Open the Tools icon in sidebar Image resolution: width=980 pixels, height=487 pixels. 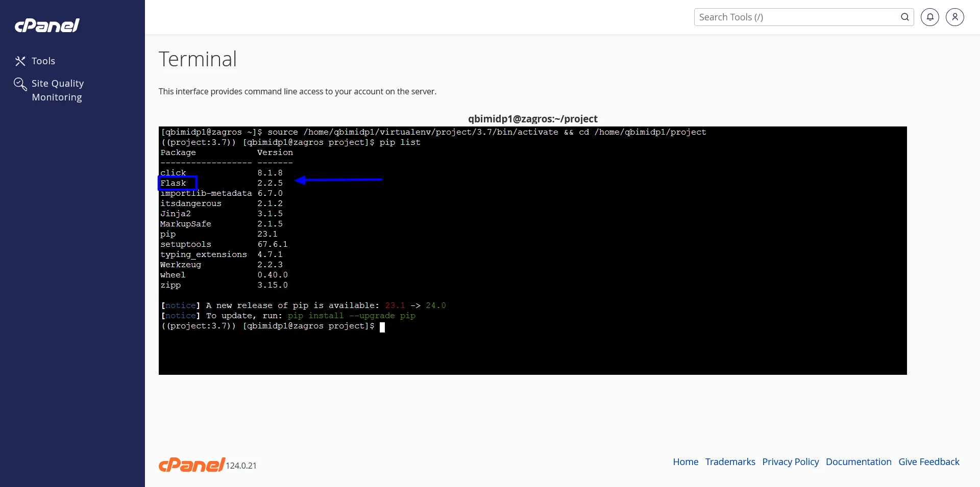pyautogui.click(x=20, y=61)
